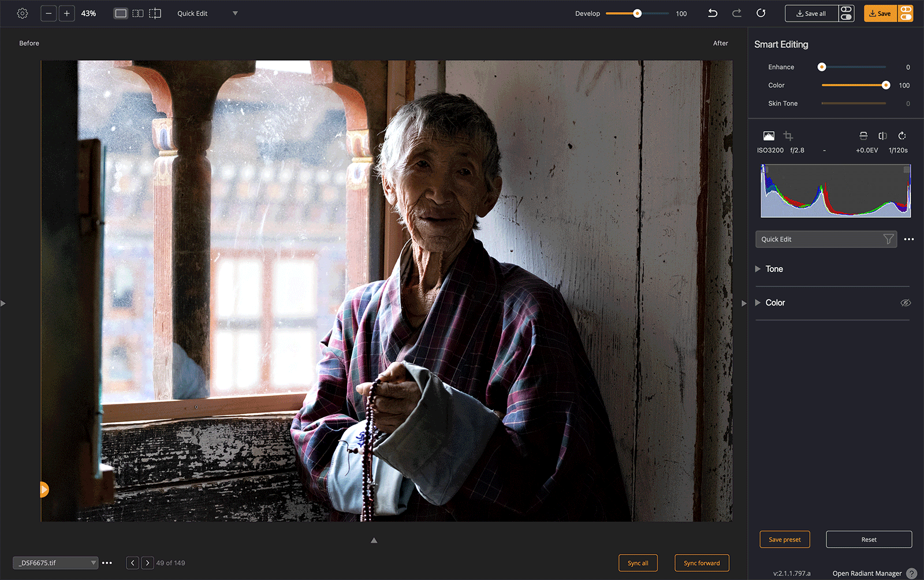
Task: Click the reset circular arrow icon
Action: click(761, 13)
